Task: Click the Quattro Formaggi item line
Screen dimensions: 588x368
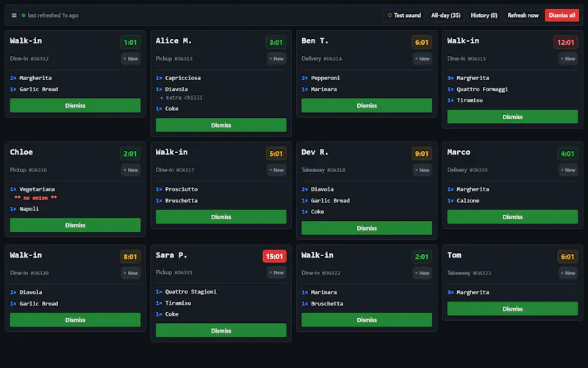Action: (x=478, y=89)
